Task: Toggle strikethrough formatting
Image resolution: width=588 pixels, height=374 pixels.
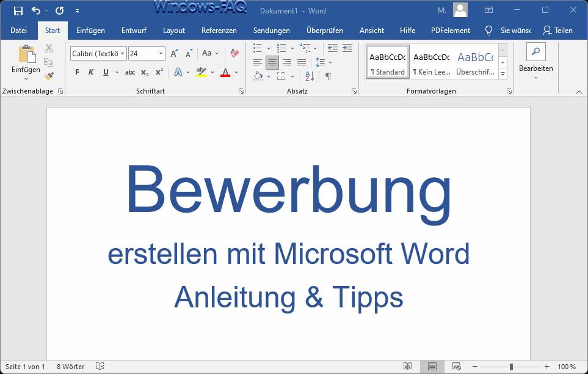Action: (x=130, y=72)
